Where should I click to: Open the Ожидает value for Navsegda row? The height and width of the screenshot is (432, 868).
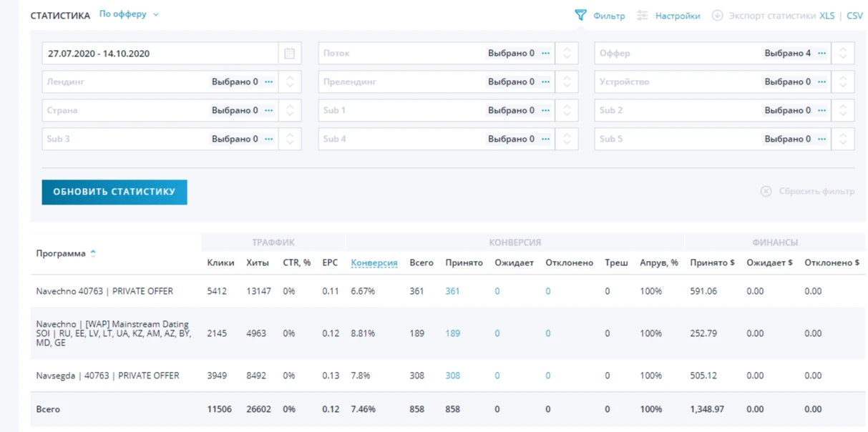pyautogui.click(x=497, y=375)
